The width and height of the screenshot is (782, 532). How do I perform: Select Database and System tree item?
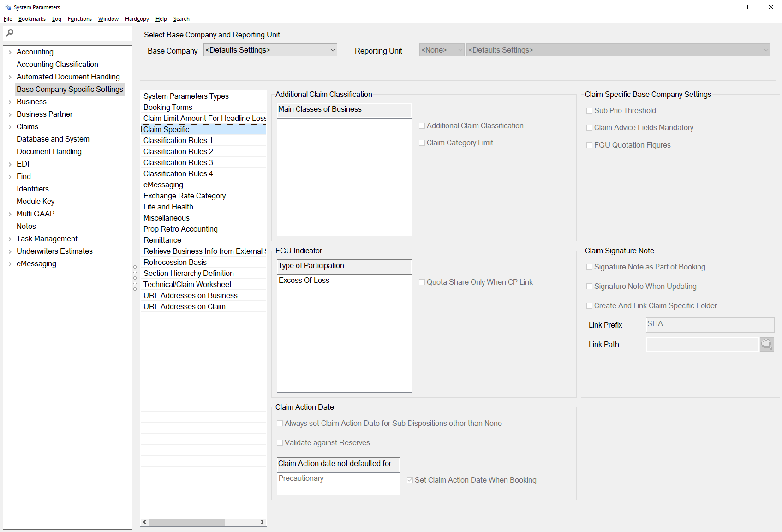click(53, 139)
